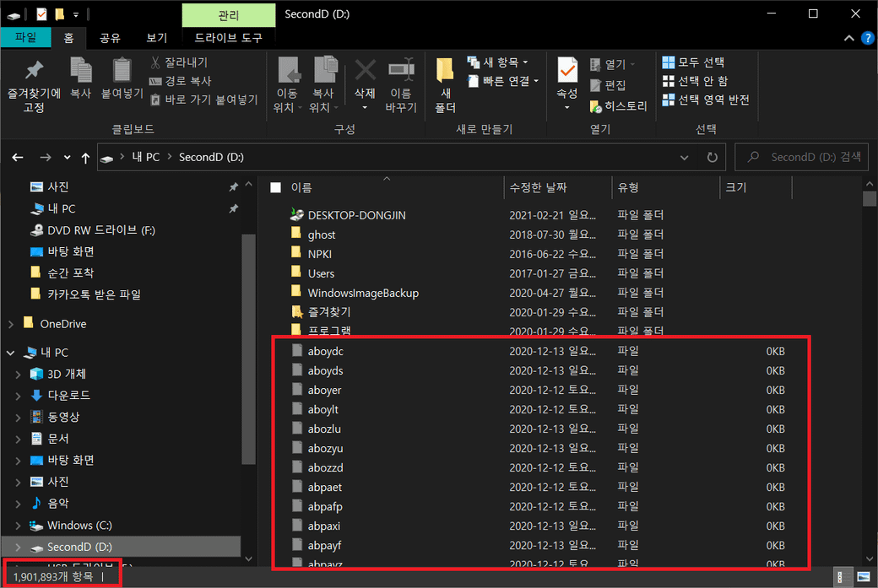Open the 보기 ribbon tab
Viewport: 878px width, 588px height.
point(156,38)
